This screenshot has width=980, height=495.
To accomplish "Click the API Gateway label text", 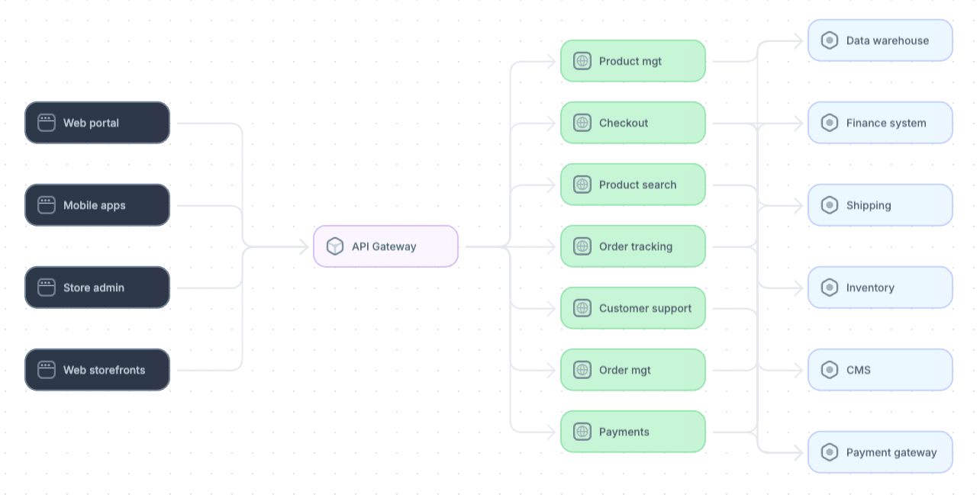I will [384, 246].
